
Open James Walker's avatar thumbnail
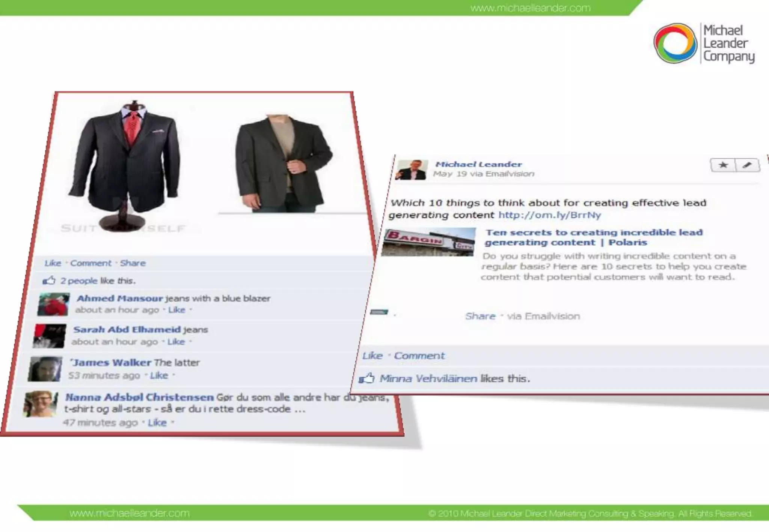[x=45, y=369]
